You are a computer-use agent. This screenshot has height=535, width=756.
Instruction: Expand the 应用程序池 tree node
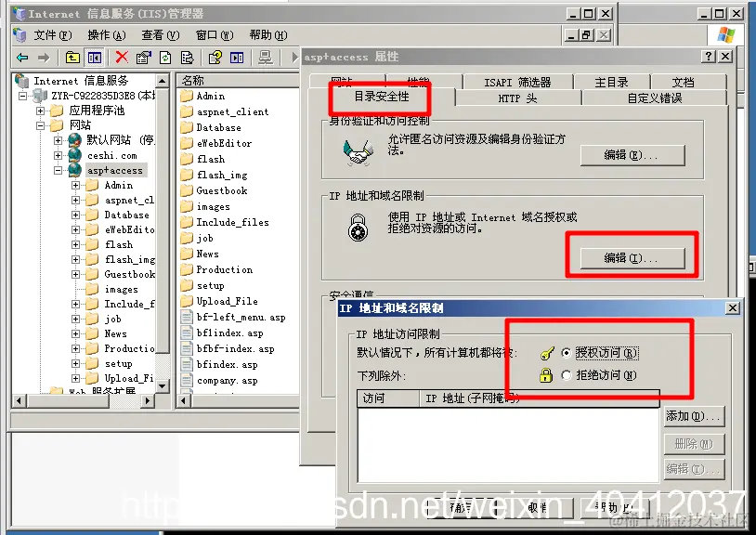pyautogui.click(x=40, y=111)
